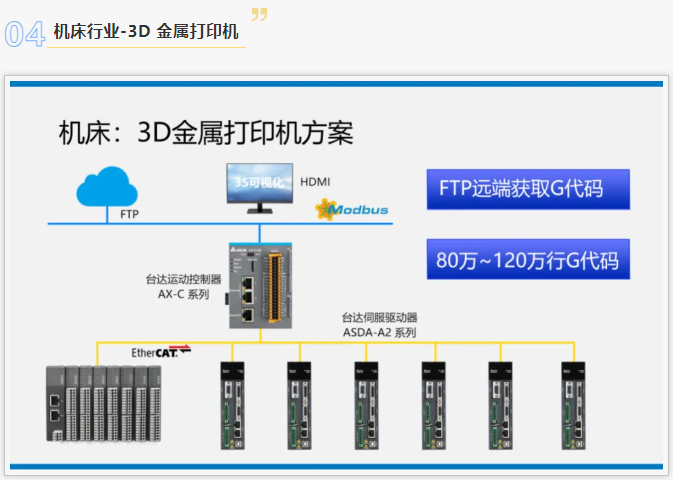The image size is (673, 480).
Task: Click the HDMI label beside the monitor
Action: coord(315,182)
